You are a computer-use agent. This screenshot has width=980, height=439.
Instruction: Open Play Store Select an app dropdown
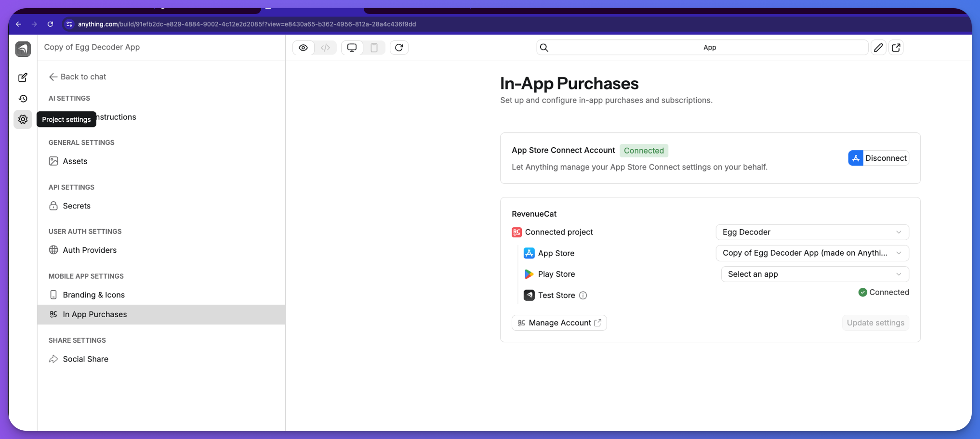815,274
